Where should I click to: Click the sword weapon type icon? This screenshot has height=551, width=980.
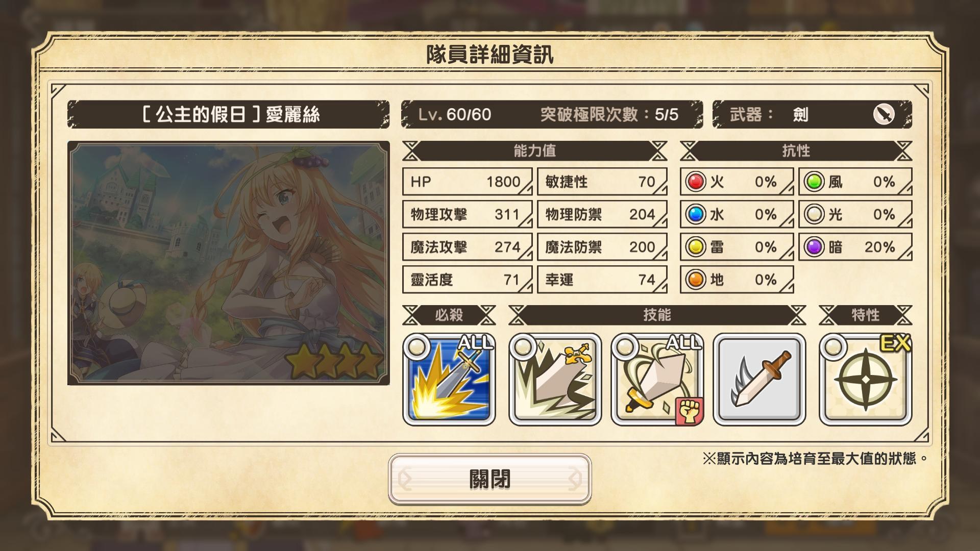tap(884, 114)
